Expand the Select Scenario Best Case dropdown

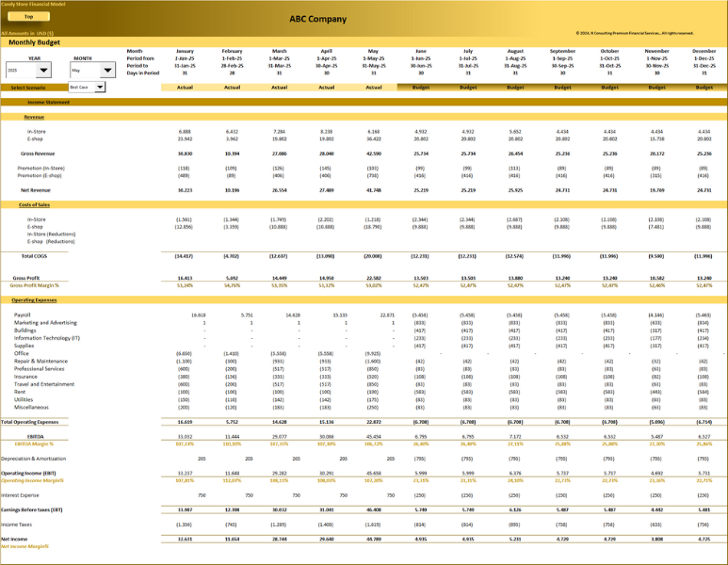[x=100, y=87]
